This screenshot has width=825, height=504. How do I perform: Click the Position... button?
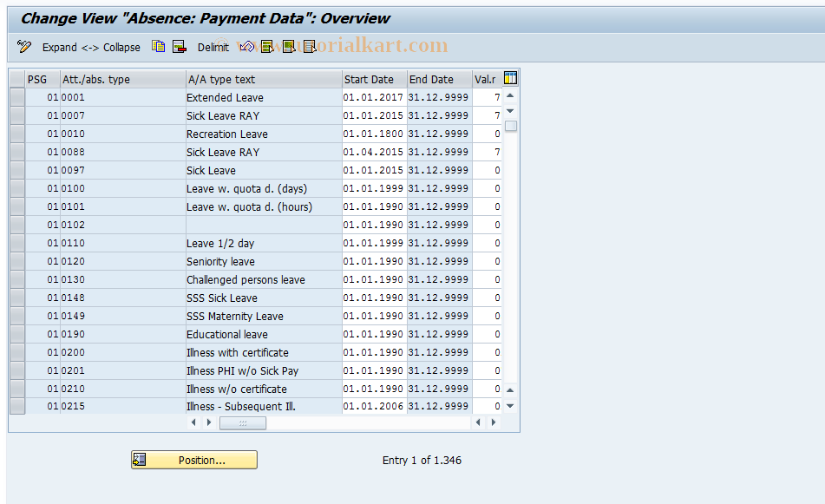(194, 460)
